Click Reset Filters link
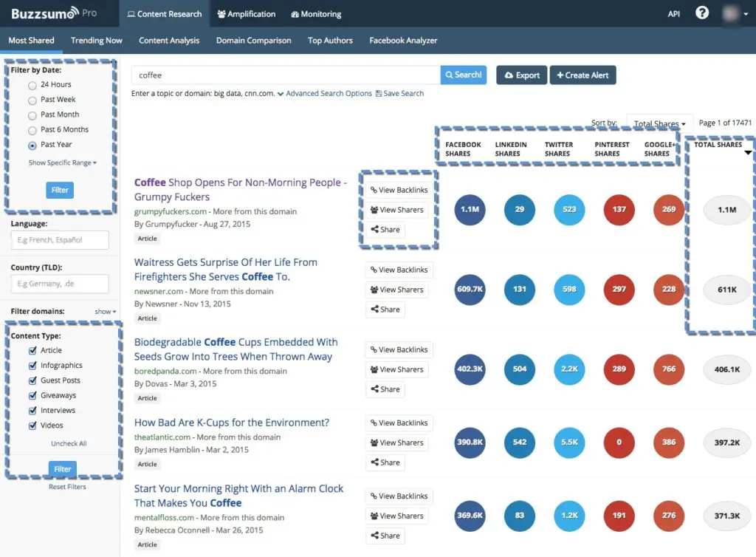 tap(67, 487)
